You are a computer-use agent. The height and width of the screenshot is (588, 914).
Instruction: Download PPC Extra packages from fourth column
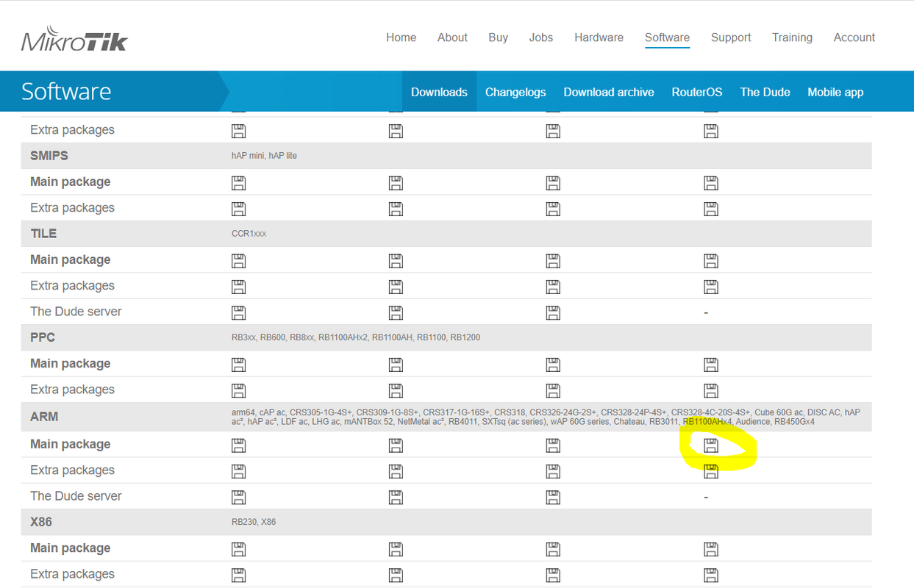pyautogui.click(x=710, y=390)
